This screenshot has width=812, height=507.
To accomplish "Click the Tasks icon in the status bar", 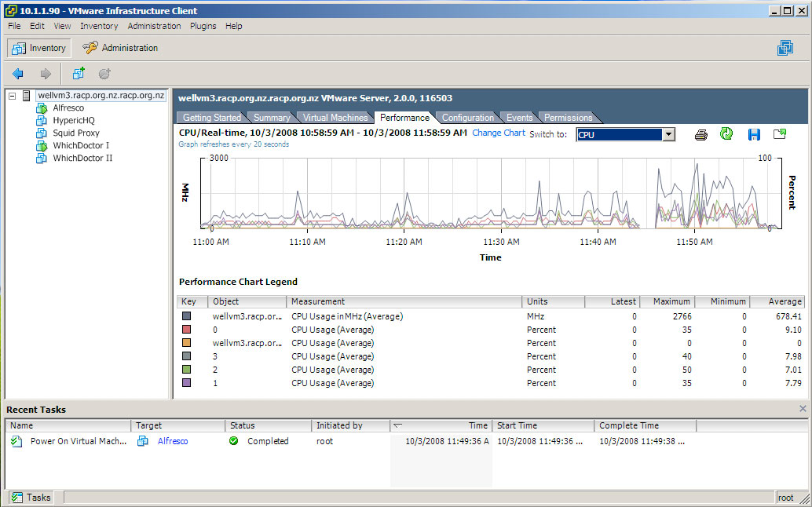I will point(17,498).
